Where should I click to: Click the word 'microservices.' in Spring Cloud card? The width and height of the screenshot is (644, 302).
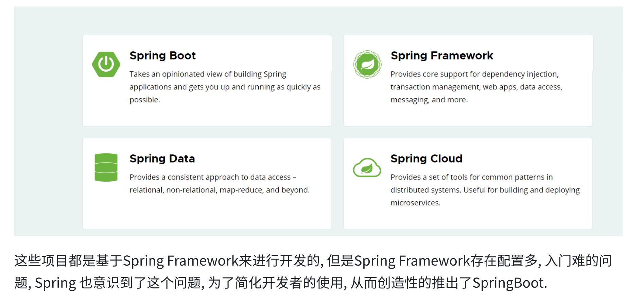click(415, 203)
